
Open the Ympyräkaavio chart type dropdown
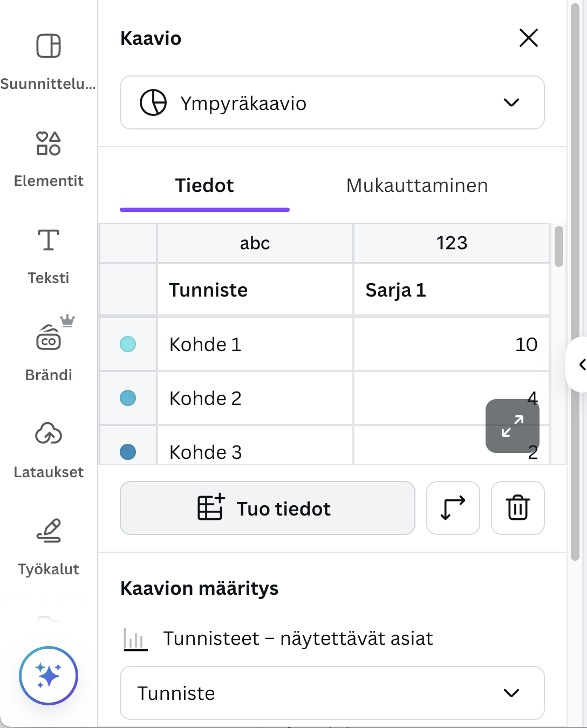point(332,102)
